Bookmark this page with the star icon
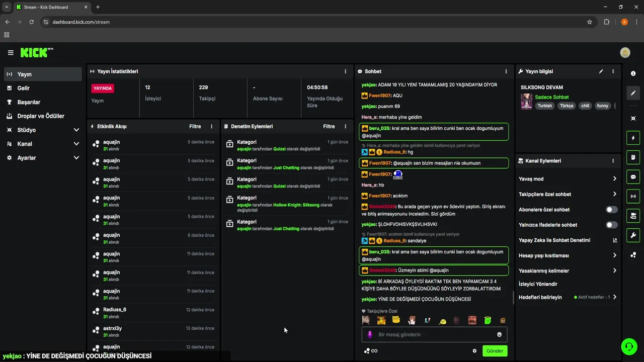 pyautogui.click(x=590, y=22)
